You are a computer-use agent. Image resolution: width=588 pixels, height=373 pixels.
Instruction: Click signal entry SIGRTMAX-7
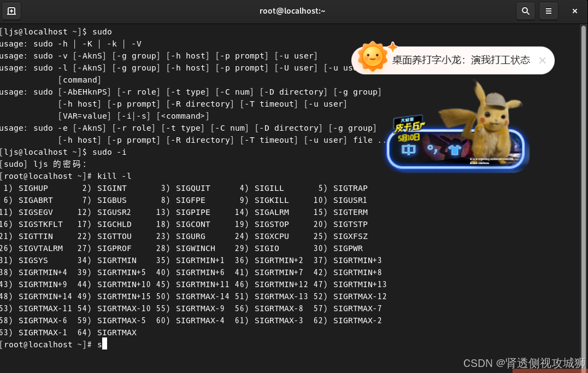click(x=357, y=308)
